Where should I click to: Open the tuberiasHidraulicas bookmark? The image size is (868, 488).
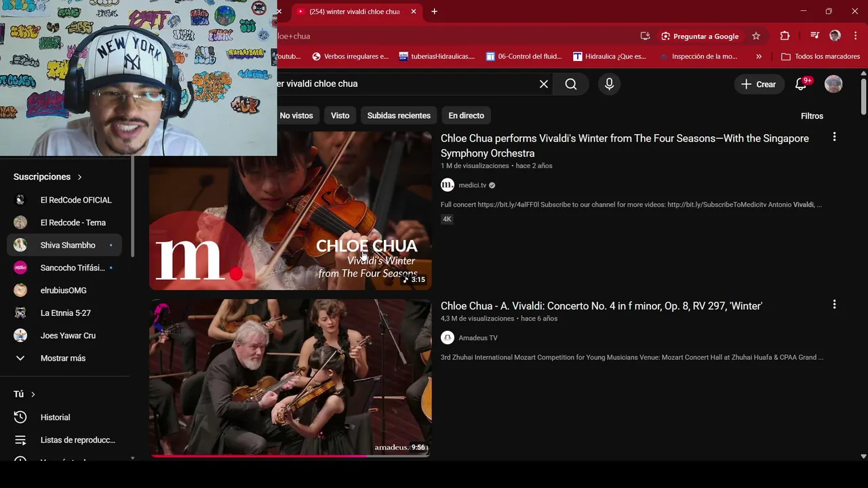[437, 56]
